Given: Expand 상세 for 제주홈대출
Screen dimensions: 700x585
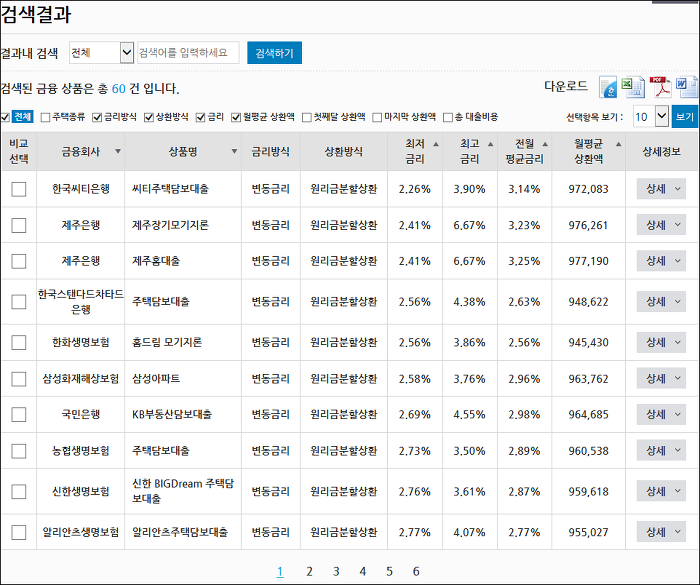Looking at the screenshot, I should point(661,261).
